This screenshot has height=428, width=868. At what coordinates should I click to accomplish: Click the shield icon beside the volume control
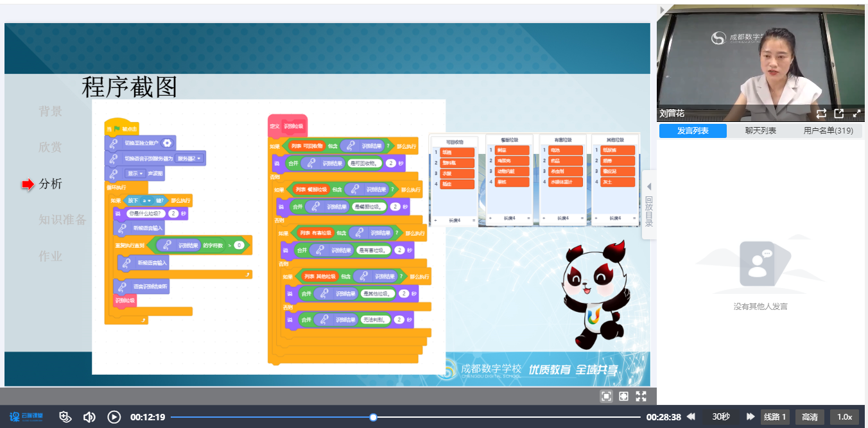click(64, 417)
